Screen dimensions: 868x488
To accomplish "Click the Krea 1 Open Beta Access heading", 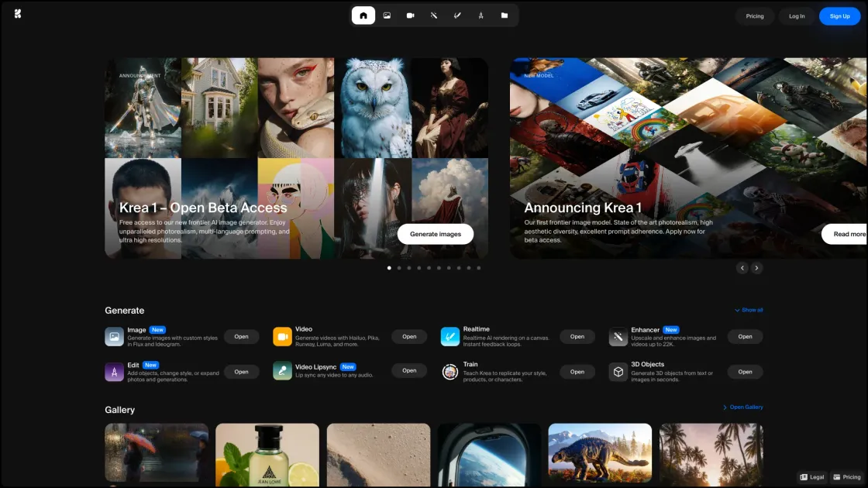I will 203,208.
